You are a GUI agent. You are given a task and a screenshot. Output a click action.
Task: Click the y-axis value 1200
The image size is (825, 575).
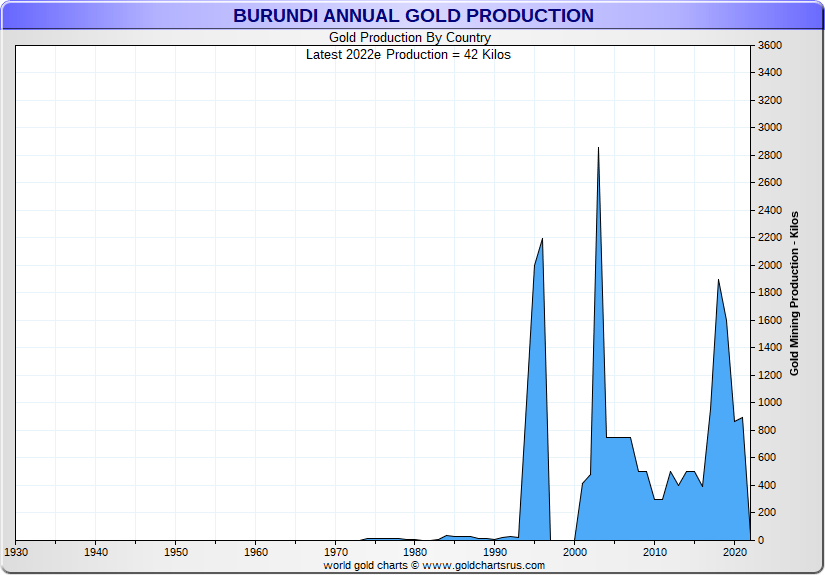click(x=770, y=375)
